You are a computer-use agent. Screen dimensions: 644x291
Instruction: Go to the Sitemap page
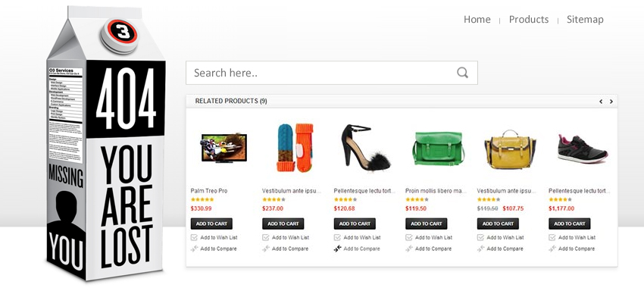[x=585, y=19]
